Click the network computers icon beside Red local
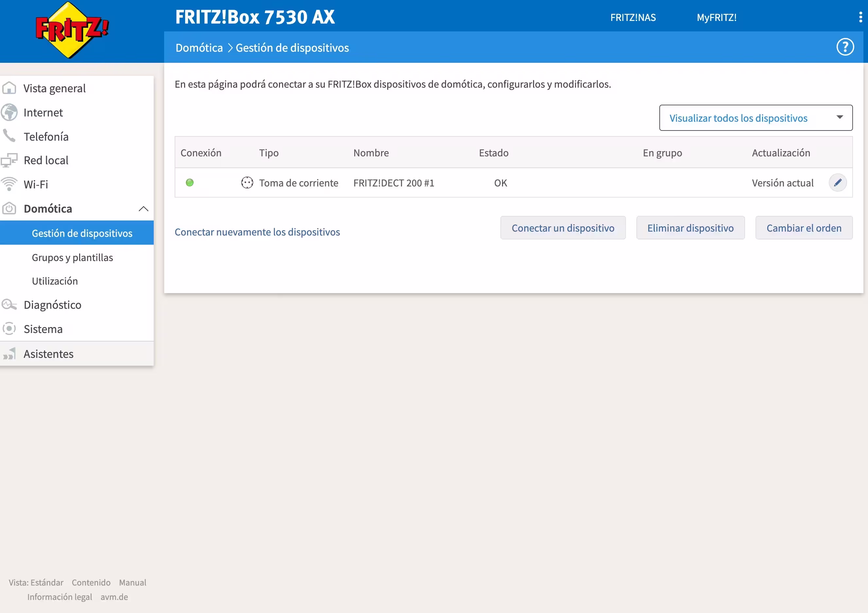868x613 pixels. click(x=9, y=160)
